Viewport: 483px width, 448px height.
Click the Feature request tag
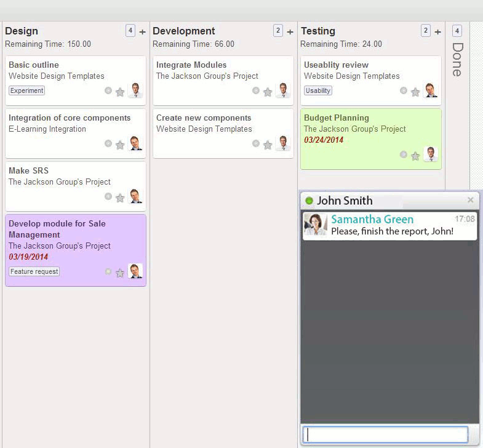pos(34,271)
